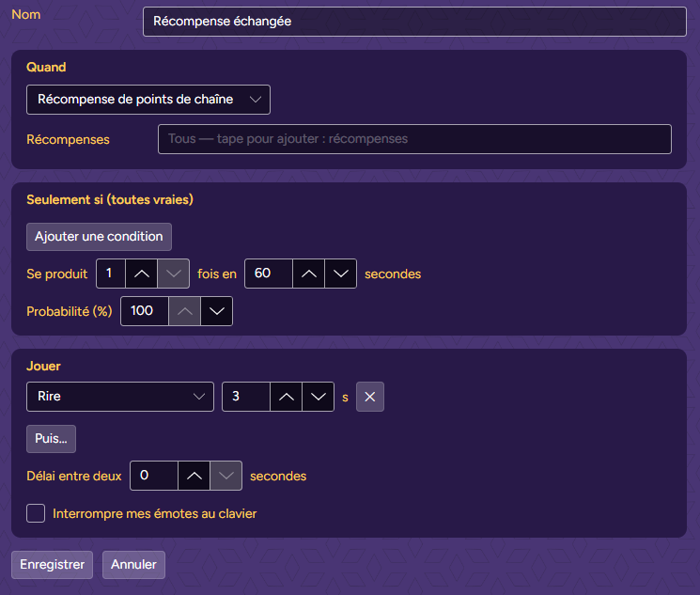Click the Probabilité 100 value field
The height and width of the screenshot is (595, 700).
[144, 311]
